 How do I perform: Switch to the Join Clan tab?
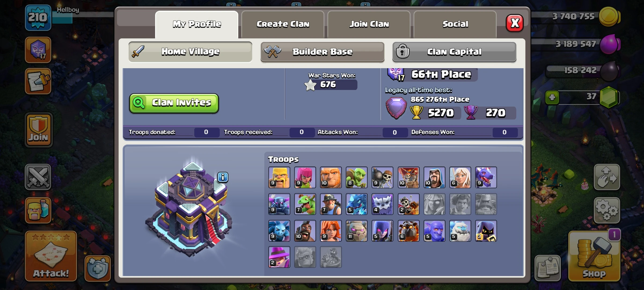(x=369, y=24)
